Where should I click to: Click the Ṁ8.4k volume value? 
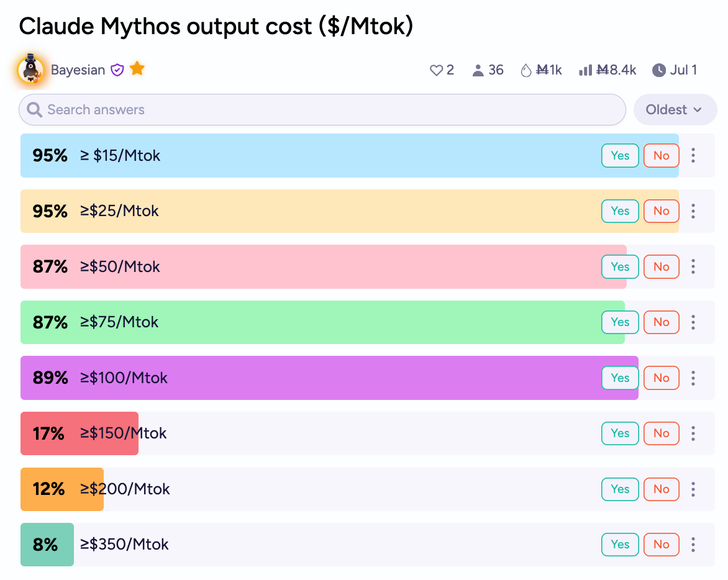click(616, 70)
